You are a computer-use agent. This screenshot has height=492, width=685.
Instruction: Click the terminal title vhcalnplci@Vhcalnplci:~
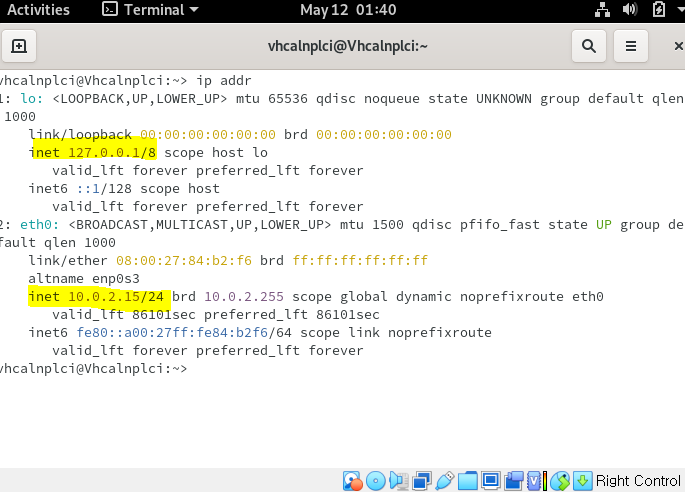coord(348,46)
